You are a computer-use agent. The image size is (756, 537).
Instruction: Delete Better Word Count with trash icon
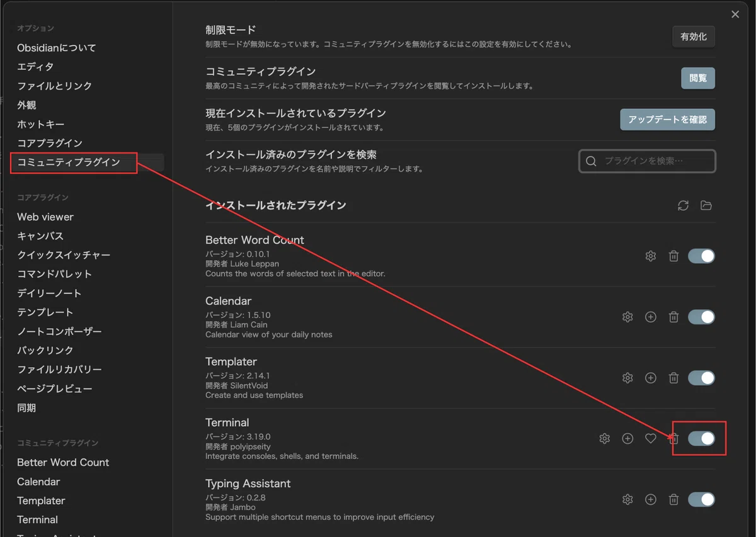[x=673, y=256]
